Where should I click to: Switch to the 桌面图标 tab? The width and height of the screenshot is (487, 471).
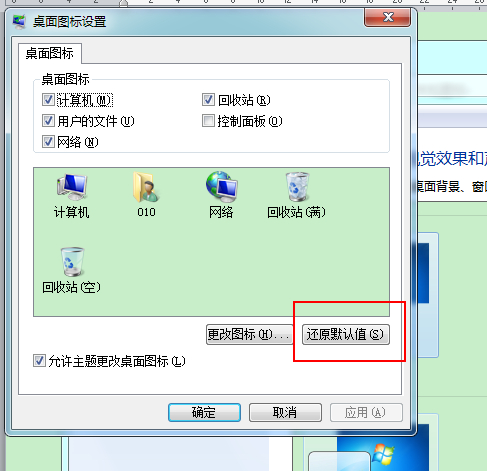(50, 53)
